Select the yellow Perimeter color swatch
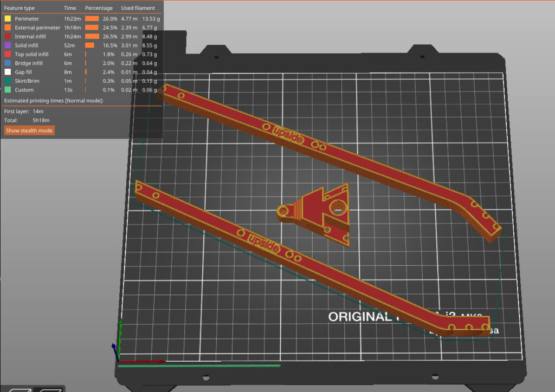The height and width of the screenshot is (392, 555). tap(8, 18)
